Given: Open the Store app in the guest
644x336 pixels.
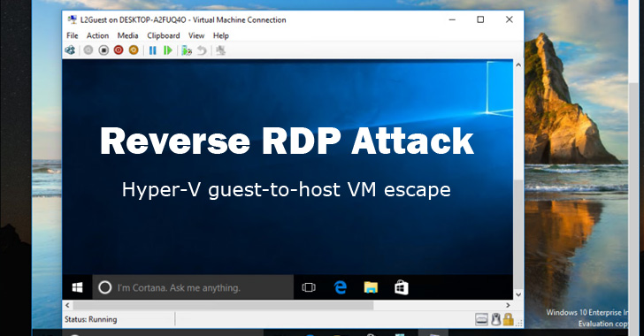Looking at the screenshot, I should point(402,287).
